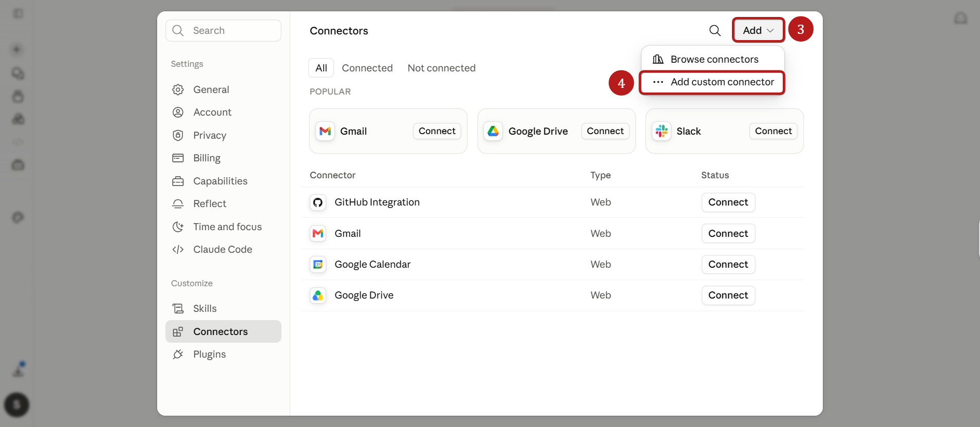Click the user avatar in the background window
980x427 pixels.
pos(16,405)
